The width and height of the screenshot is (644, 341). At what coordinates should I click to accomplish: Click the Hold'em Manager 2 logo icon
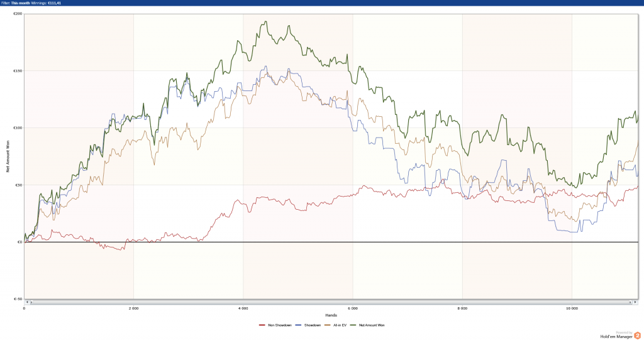tap(638, 336)
